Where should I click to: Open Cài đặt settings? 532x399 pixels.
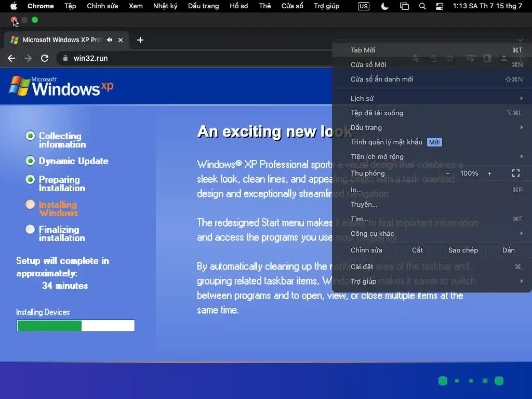[x=432, y=267]
